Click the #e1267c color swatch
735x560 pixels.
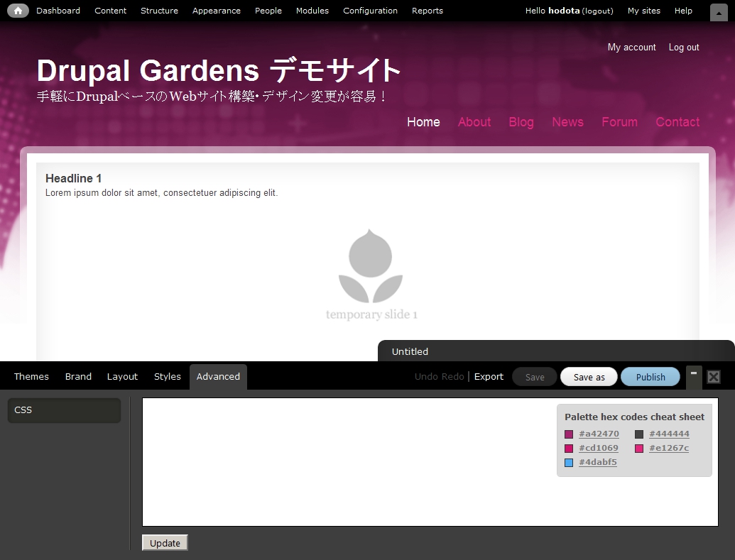click(639, 449)
